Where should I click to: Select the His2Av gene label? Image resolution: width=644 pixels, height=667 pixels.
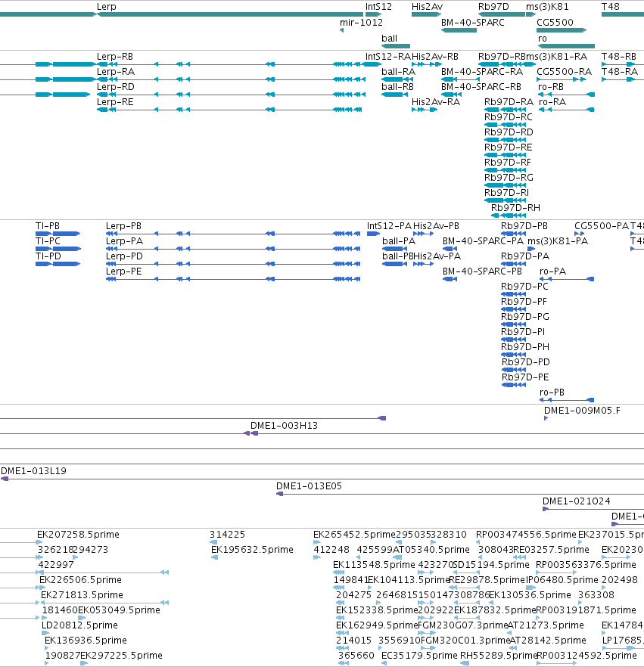(x=427, y=6)
